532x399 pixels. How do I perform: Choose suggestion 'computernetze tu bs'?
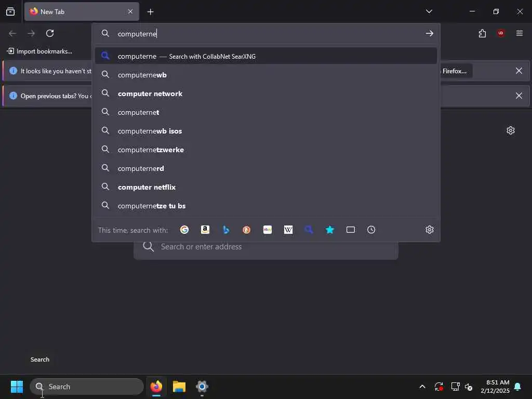tap(265, 206)
